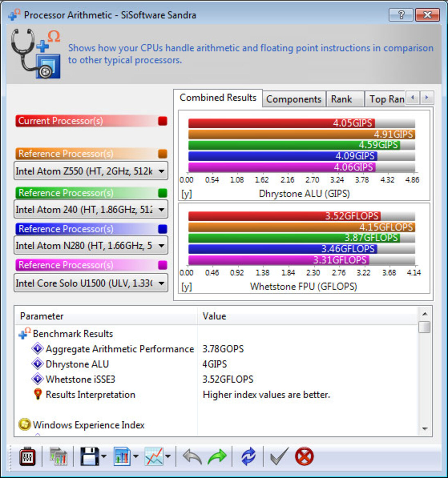This screenshot has width=448, height=478.
Task: Click the blue 4.09GIPS Dhrystone bar
Action: point(283,156)
